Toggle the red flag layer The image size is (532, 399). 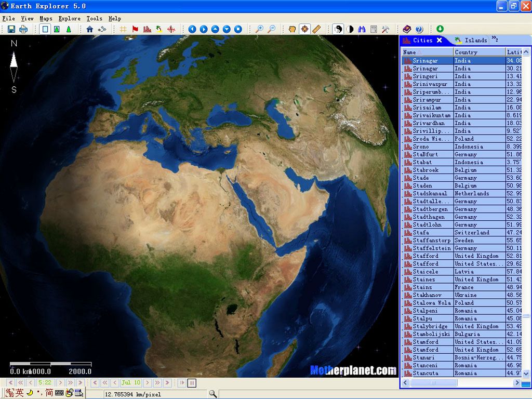(135, 29)
